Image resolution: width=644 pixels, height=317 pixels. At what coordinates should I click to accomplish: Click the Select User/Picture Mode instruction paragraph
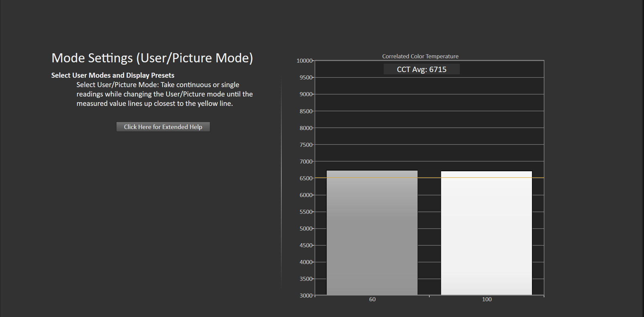click(x=164, y=94)
